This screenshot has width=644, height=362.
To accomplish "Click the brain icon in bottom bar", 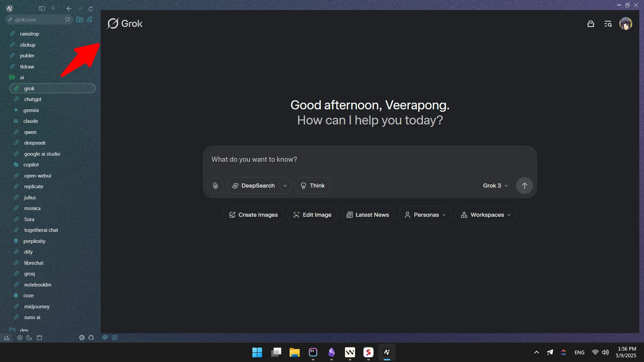I will pos(105,338).
